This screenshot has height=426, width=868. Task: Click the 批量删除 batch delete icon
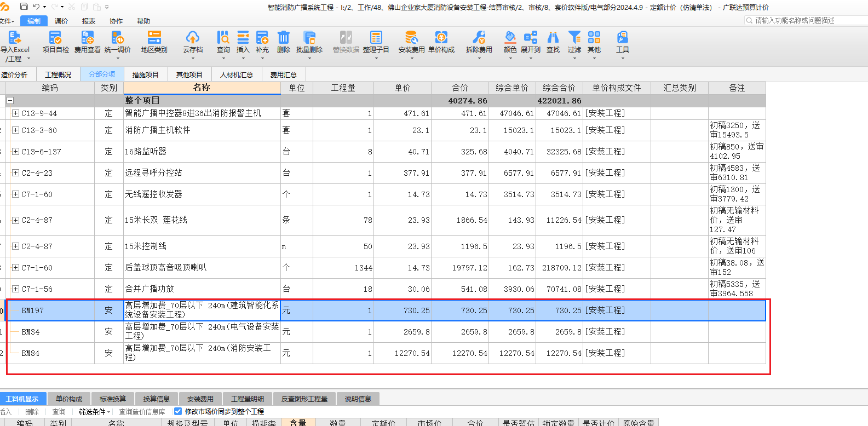pyautogui.click(x=309, y=37)
